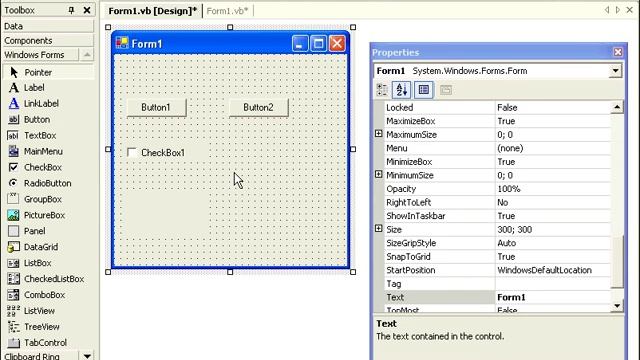Choose the ListBox control icon
This screenshot has height=360, width=640.
point(13,263)
